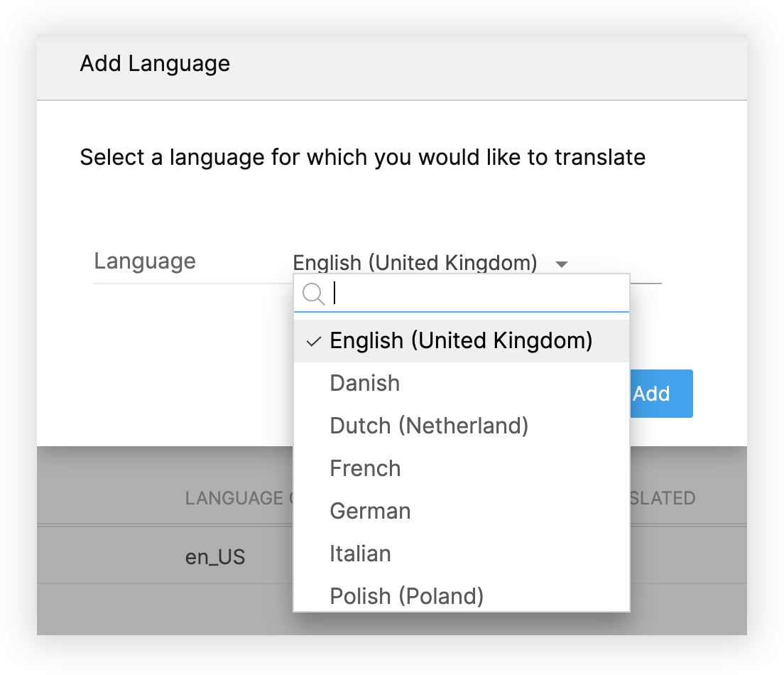Viewport: 784px width, 675px height.
Task: Pick Polish (Poland) from the dropdown
Action: pyautogui.click(x=406, y=595)
